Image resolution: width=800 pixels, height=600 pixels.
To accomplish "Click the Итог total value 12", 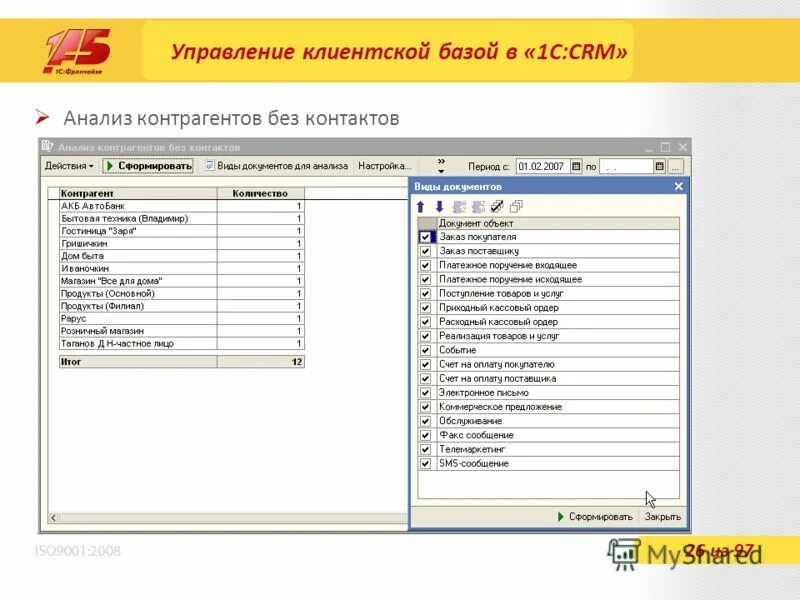I will point(297,362).
